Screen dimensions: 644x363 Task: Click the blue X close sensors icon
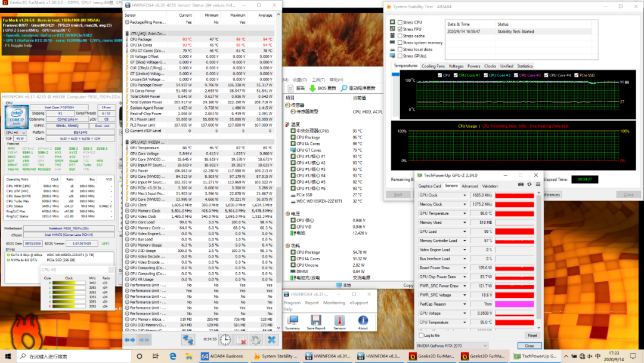click(271, 340)
